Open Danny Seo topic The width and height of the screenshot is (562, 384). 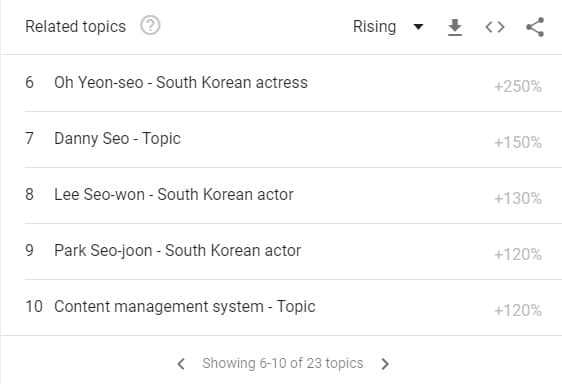point(117,139)
